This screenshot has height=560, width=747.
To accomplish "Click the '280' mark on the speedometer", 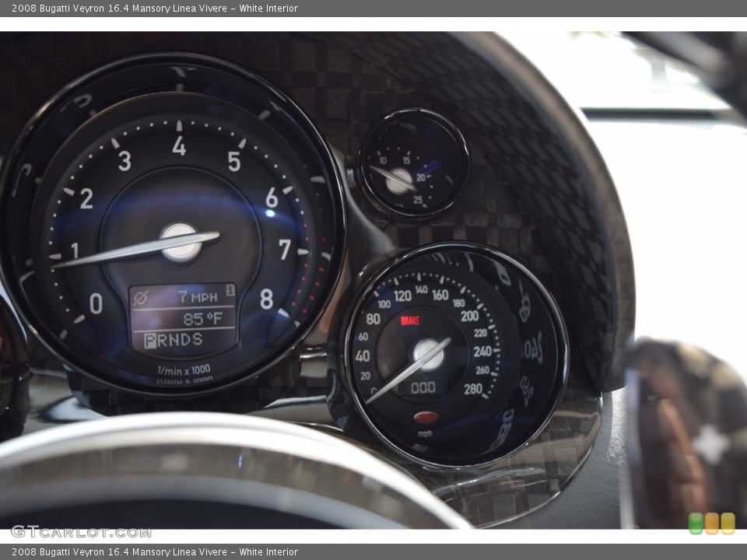I will point(473,389).
